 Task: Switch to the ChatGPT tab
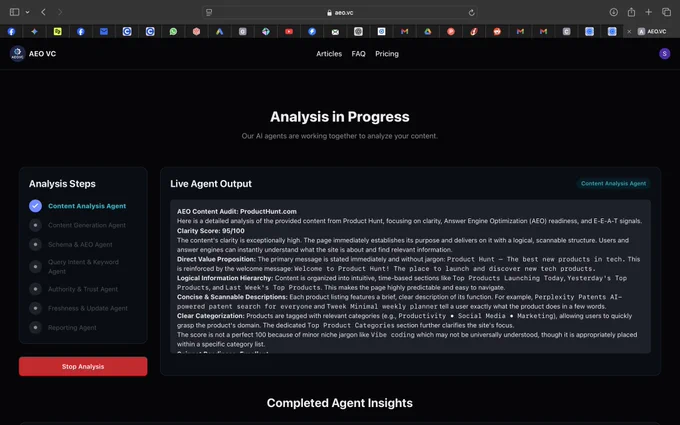pos(358,31)
